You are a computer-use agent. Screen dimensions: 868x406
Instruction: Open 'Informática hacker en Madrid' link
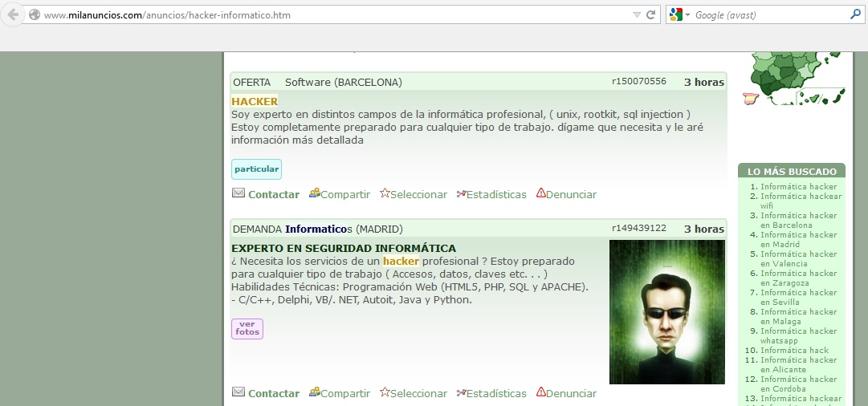point(799,239)
